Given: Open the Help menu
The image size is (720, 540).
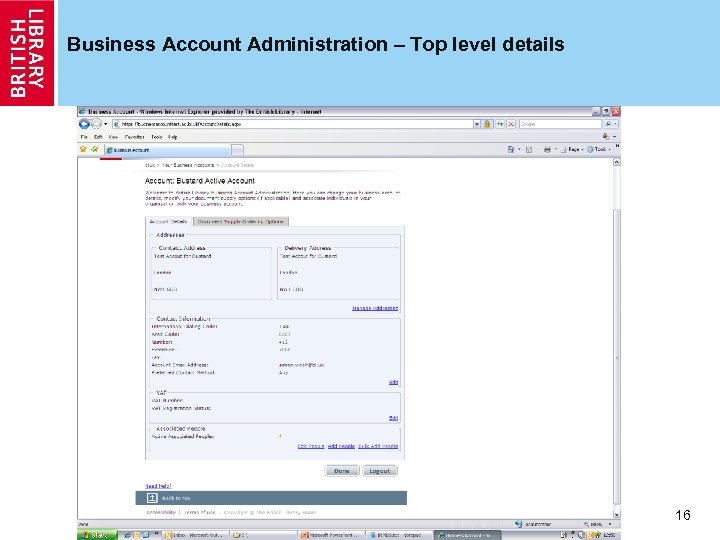Looking at the screenshot, I should [173, 137].
